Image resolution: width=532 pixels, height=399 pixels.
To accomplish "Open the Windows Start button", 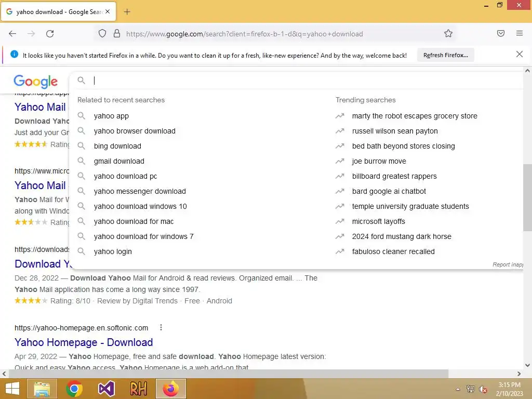I will [12, 389].
